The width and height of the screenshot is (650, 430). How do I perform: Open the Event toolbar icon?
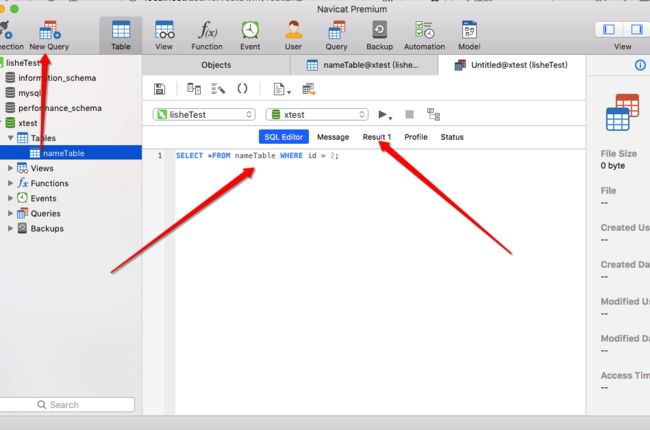click(250, 35)
